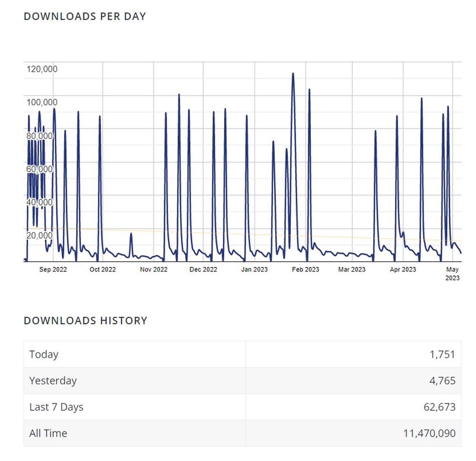476x461 pixels.
Task: Click the DOWNLOADS PER DAY heading
Action: tap(85, 16)
